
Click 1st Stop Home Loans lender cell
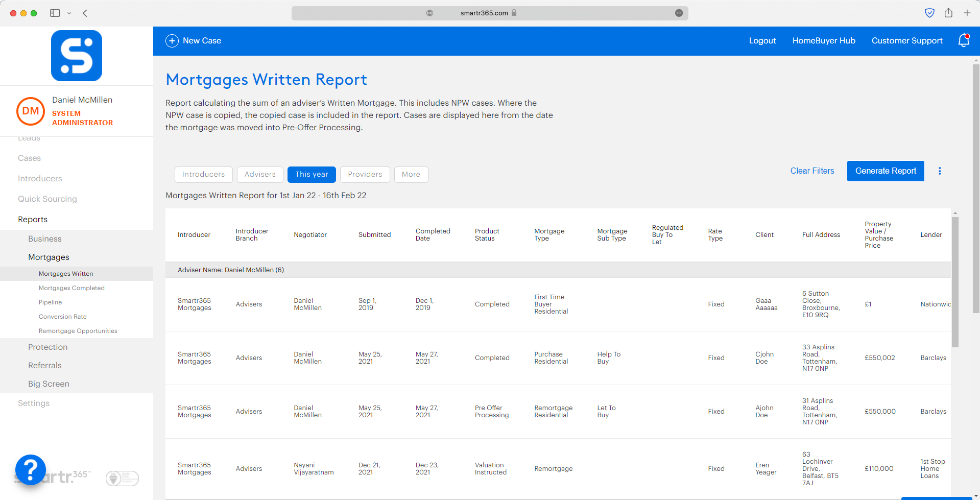933,469
